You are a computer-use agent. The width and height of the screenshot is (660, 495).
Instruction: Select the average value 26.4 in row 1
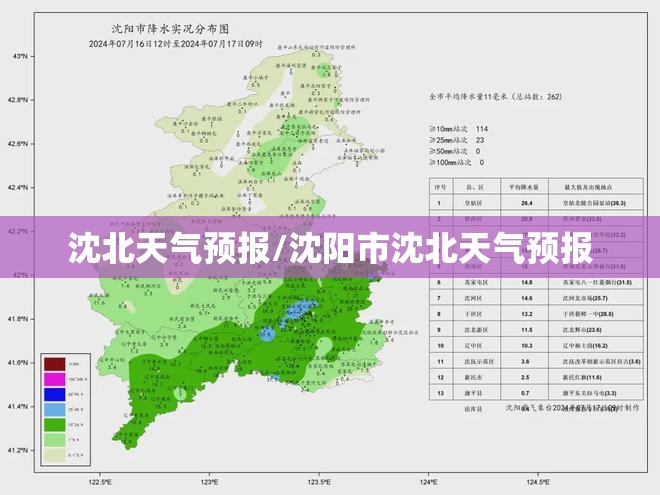526,203
